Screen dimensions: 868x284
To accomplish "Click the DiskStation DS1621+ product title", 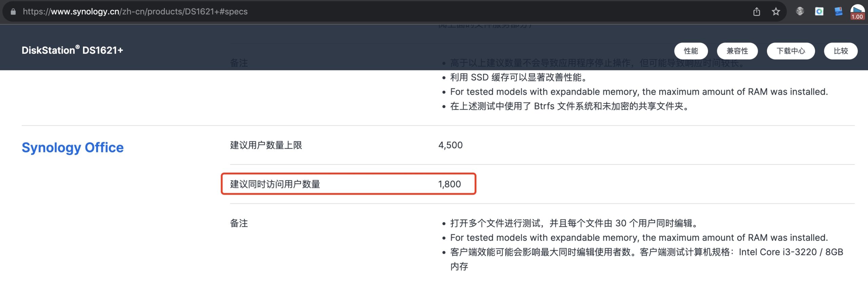I will pos(72,50).
